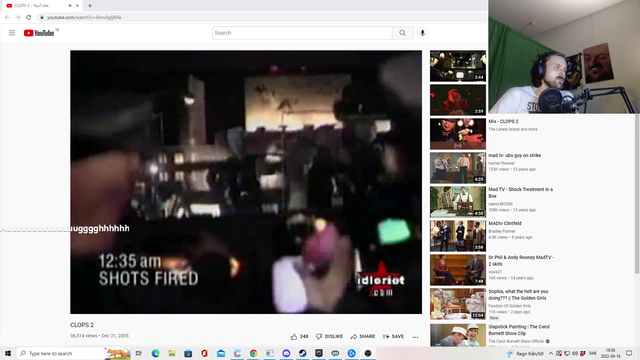Open Microsoft Store from the taskbar
640x360 pixels.
pyautogui.click(x=188, y=353)
